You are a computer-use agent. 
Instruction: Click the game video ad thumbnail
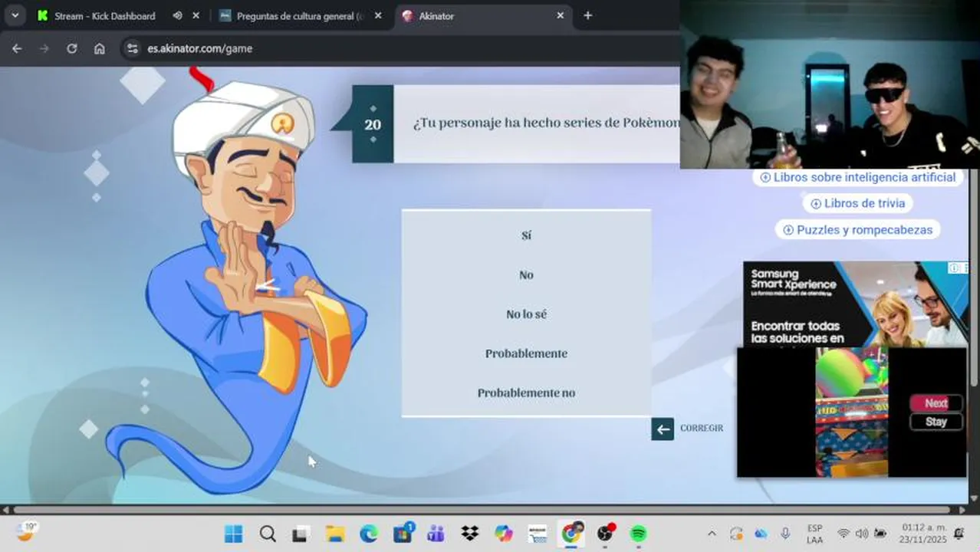tap(851, 412)
